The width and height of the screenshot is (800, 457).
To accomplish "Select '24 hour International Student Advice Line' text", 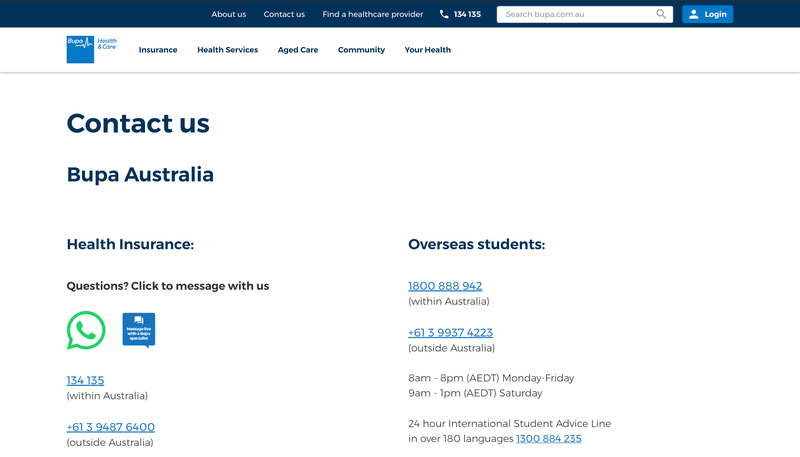I will [510, 423].
